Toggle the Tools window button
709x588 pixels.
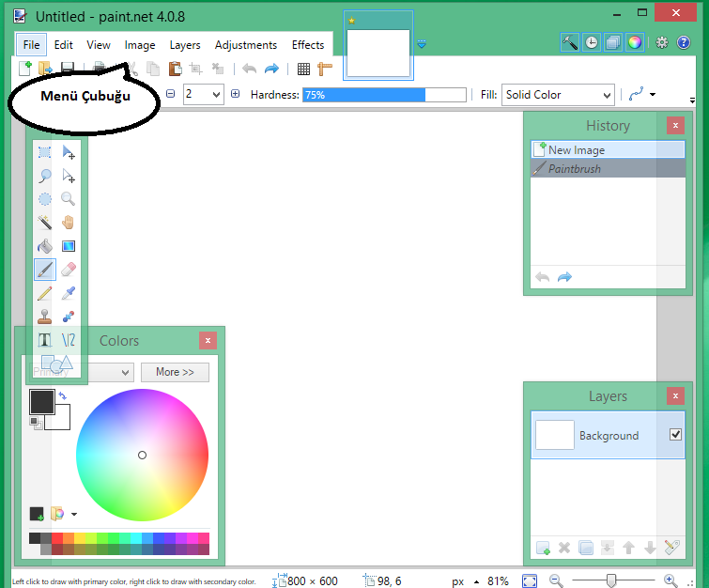(x=570, y=42)
